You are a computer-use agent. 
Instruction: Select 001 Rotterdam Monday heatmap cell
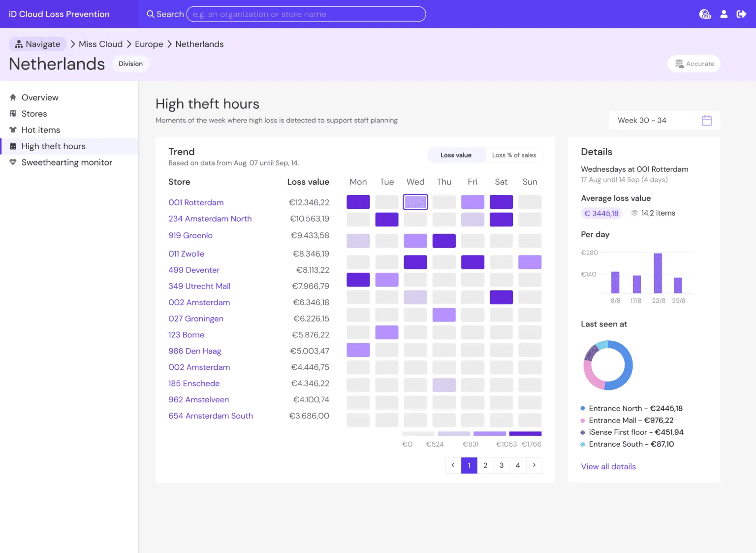coord(358,202)
